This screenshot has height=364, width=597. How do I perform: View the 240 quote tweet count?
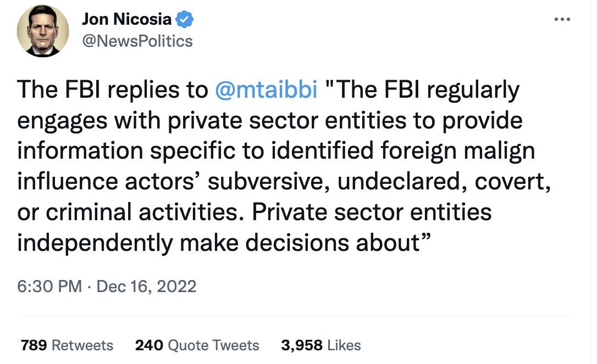click(x=149, y=345)
